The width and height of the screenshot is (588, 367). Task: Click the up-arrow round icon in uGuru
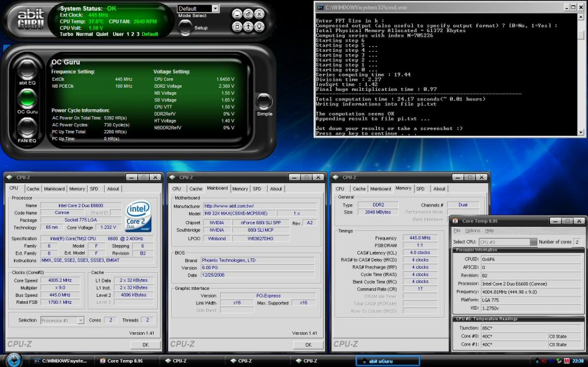[x=248, y=27]
